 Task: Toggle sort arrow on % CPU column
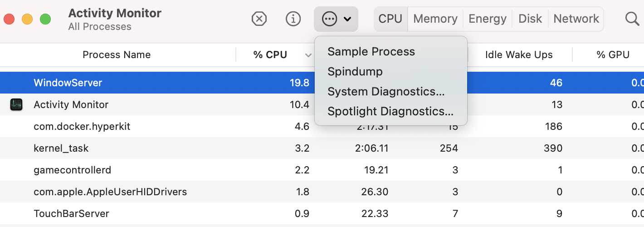pyautogui.click(x=308, y=55)
